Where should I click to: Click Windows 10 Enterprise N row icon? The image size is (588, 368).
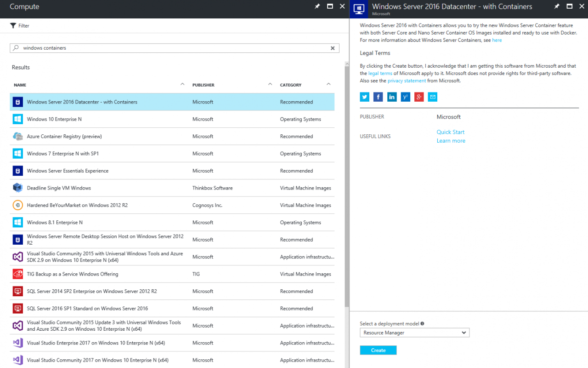[17, 119]
